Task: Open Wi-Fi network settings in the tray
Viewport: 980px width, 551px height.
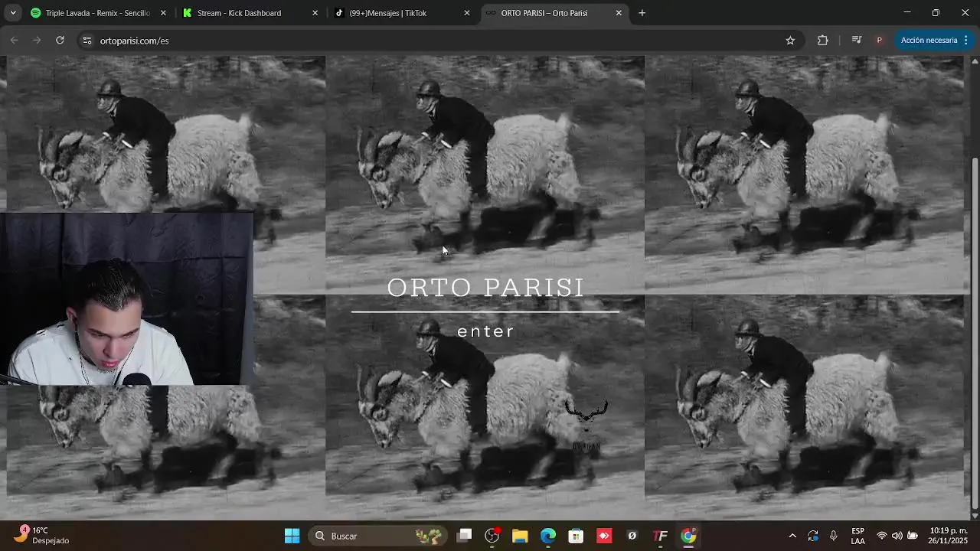Action: point(882,536)
